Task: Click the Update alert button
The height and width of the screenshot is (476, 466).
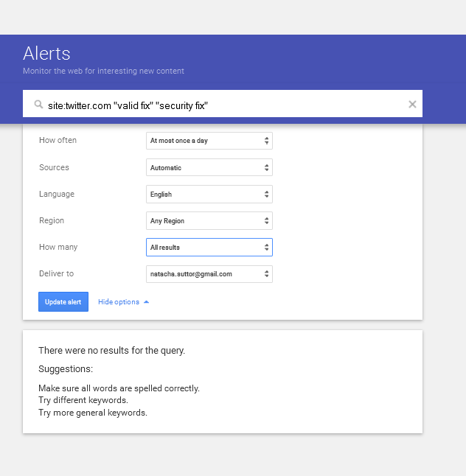Action: pos(63,302)
